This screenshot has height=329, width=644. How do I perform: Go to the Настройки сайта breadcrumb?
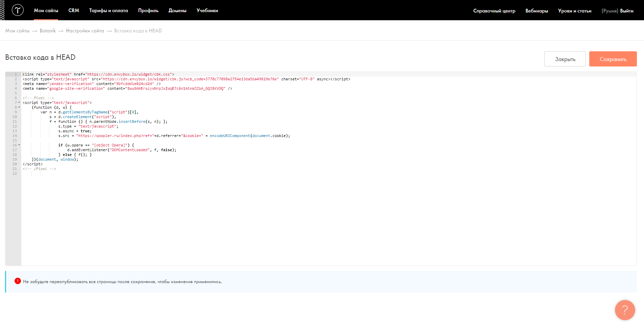(x=85, y=31)
